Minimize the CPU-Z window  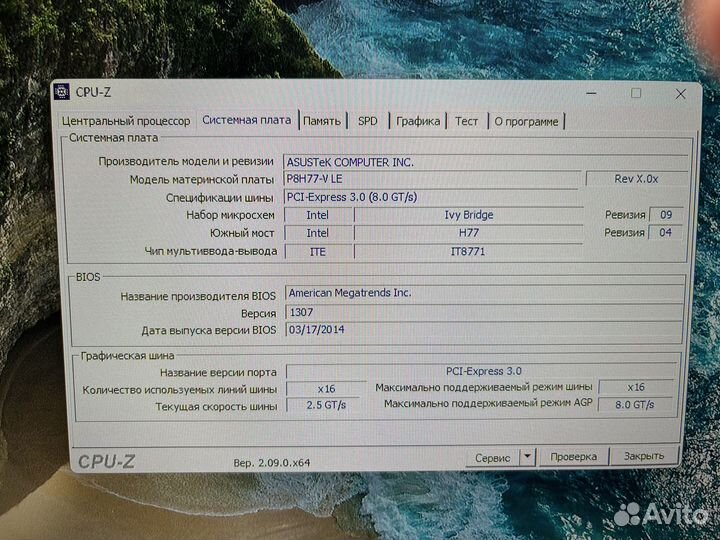pyautogui.click(x=587, y=93)
